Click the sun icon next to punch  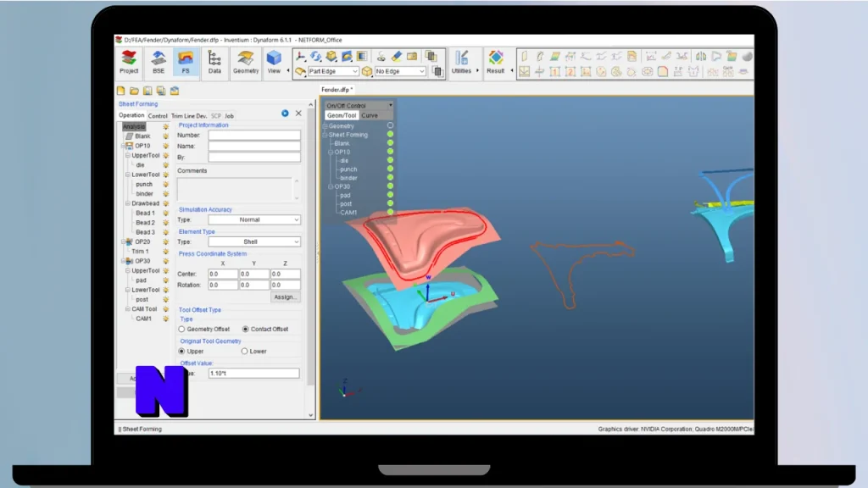pos(165,184)
